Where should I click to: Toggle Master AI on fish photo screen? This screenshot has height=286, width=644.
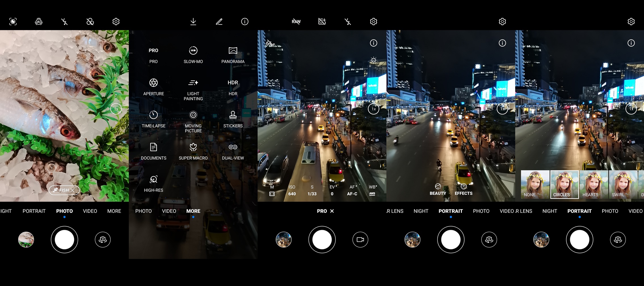click(x=39, y=22)
